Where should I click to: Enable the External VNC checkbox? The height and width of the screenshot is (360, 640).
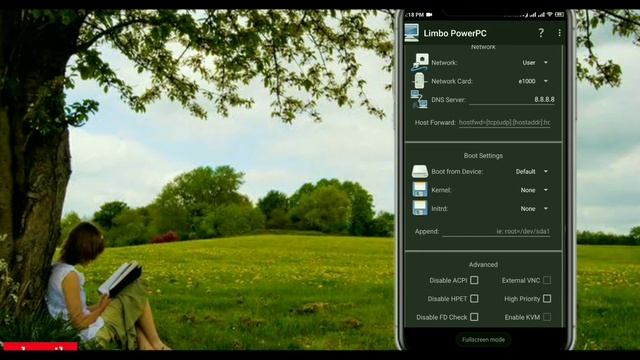547,280
